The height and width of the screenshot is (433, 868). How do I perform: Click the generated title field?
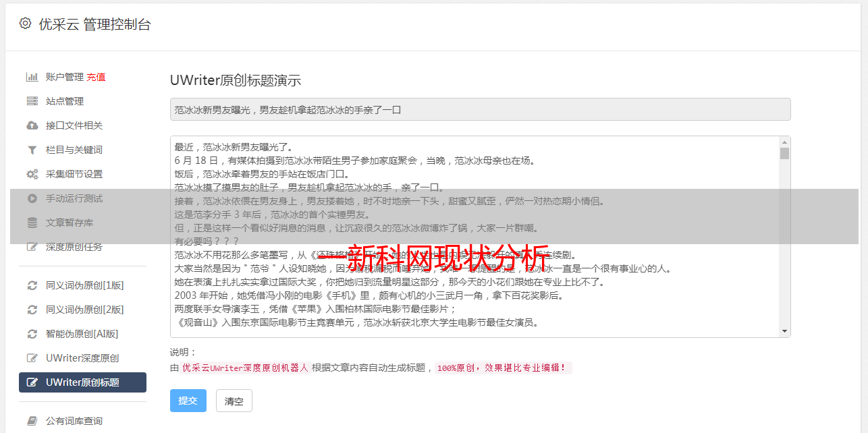(480, 109)
